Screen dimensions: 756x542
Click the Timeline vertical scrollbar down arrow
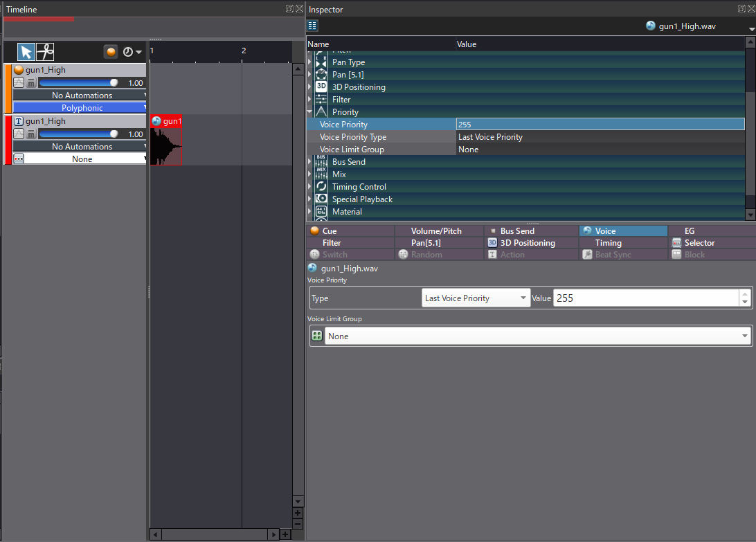[x=298, y=501]
